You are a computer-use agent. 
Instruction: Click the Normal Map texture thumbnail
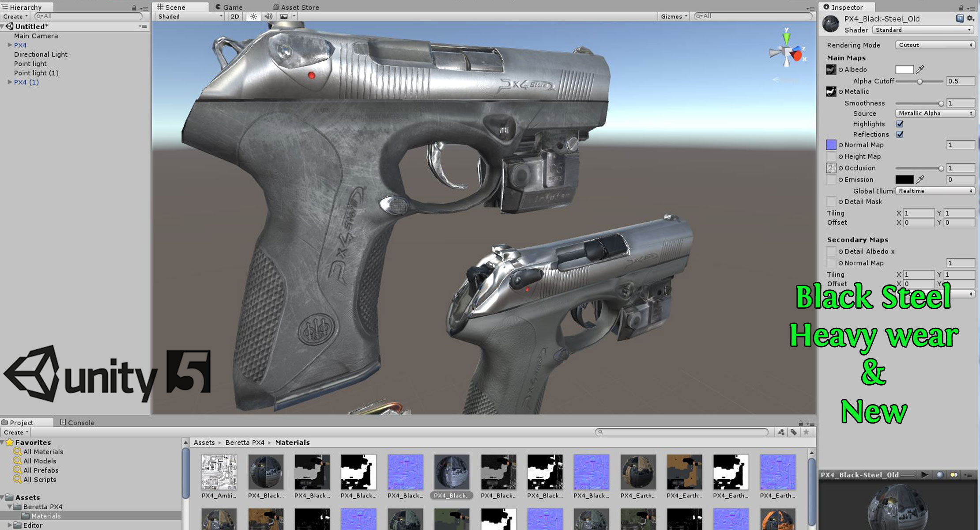tap(831, 145)
